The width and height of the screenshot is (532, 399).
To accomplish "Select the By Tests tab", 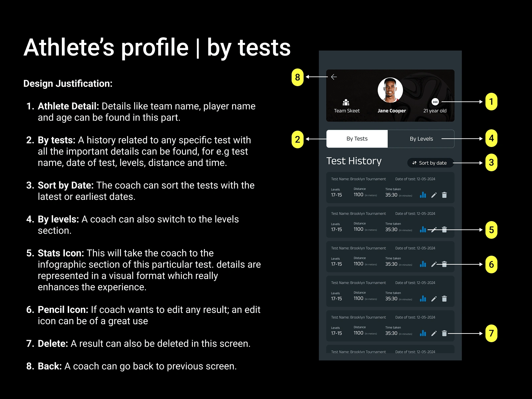I will [x=357, y=139].
